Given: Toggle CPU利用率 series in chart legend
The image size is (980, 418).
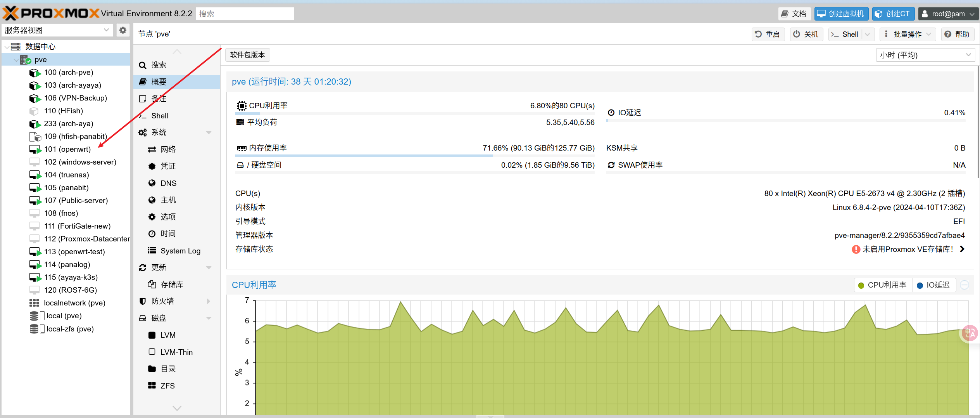Looking at the screenshot, I should [x=883, y=285].
